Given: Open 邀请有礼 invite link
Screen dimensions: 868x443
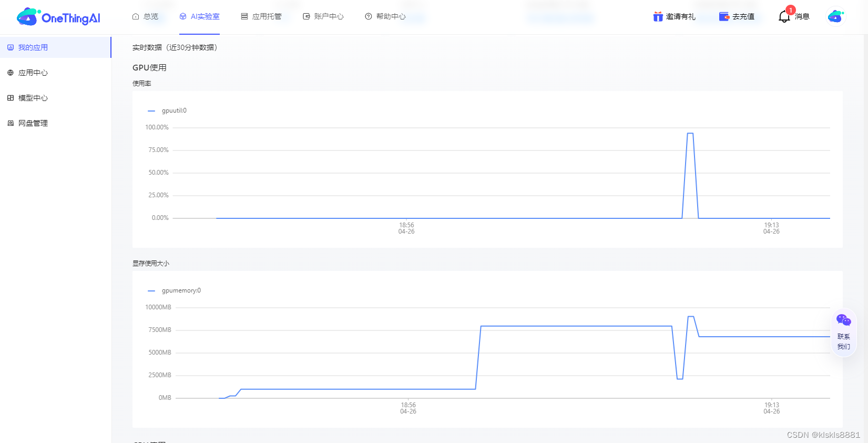Looking at the screenshot, I should (x=681, y=16).
